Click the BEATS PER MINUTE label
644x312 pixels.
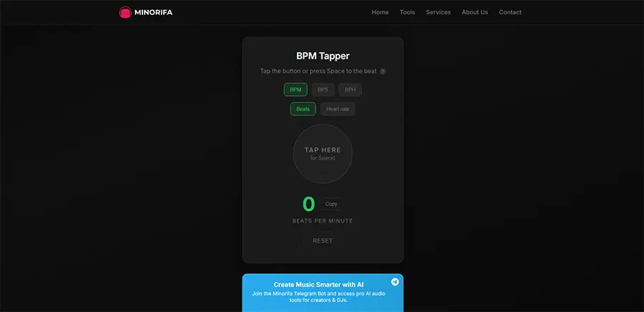click(x=323, y=221)
